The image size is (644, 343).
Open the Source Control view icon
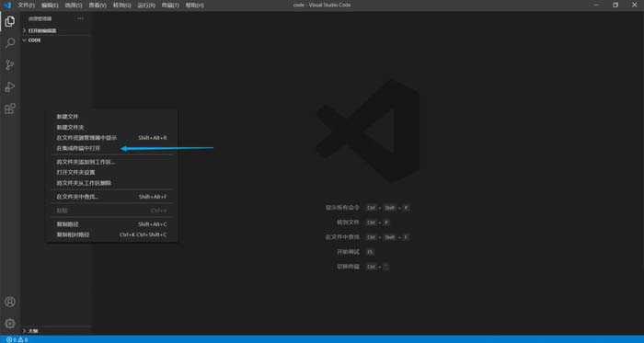(x=10, y=64)
